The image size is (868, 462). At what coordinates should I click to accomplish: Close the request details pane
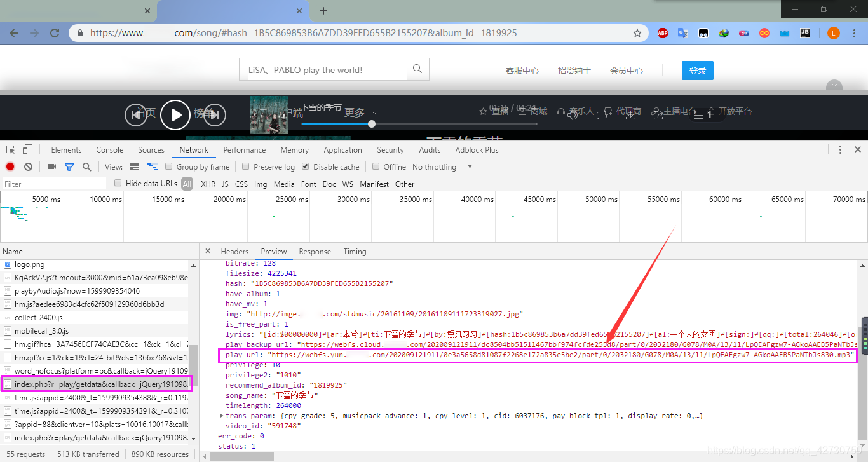coord(208,251)
